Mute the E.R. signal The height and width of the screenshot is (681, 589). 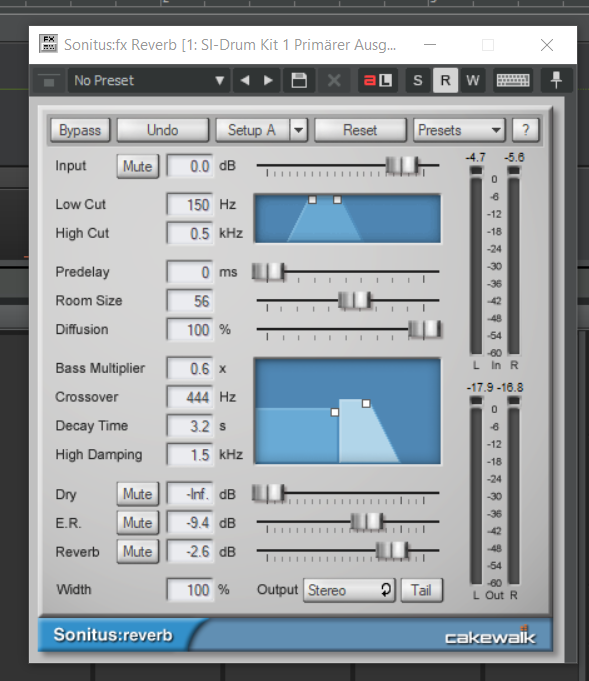tap(138, 522)
